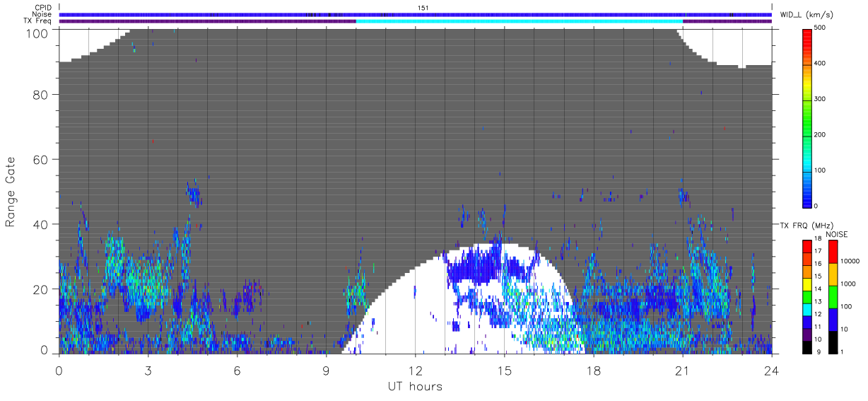868x401 pixels.
Task: Click the Range Gate axis title
Action: (x=10, y=192)
